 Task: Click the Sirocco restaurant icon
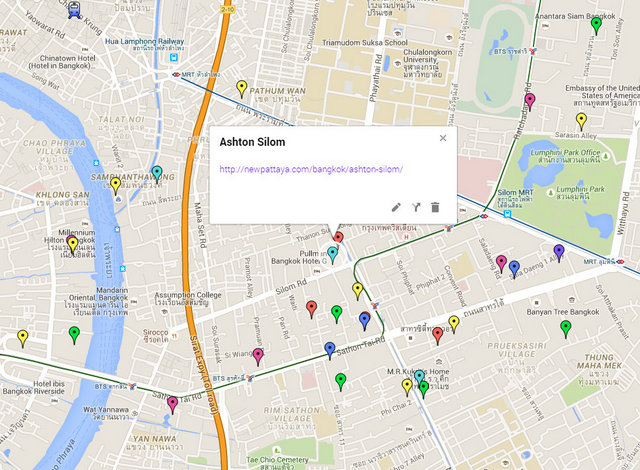174,336
